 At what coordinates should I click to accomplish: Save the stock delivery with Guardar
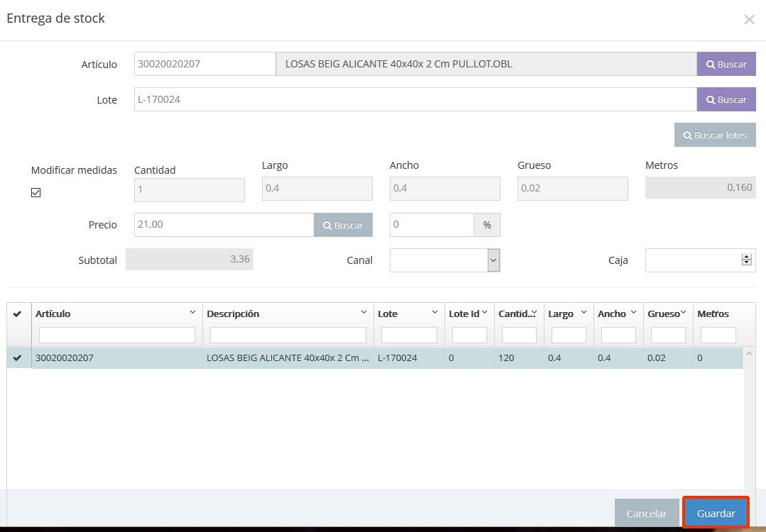point(716,513)
